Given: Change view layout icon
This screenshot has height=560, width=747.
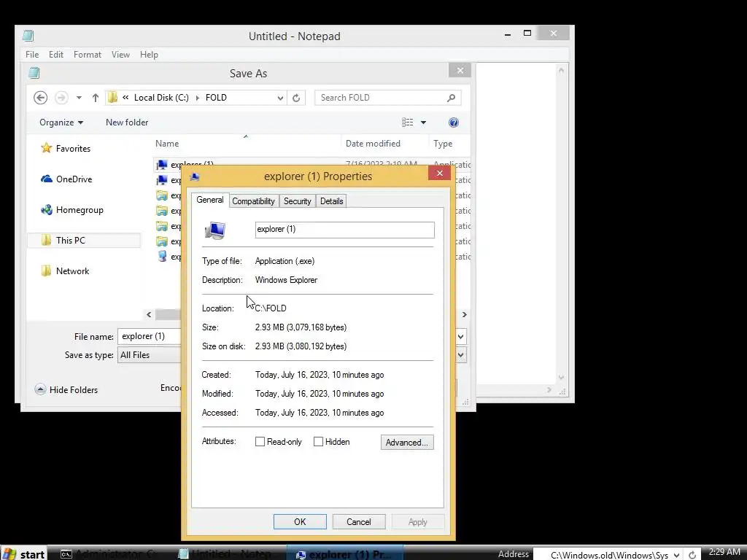Looking at the screenshot, I should [407, 122].
